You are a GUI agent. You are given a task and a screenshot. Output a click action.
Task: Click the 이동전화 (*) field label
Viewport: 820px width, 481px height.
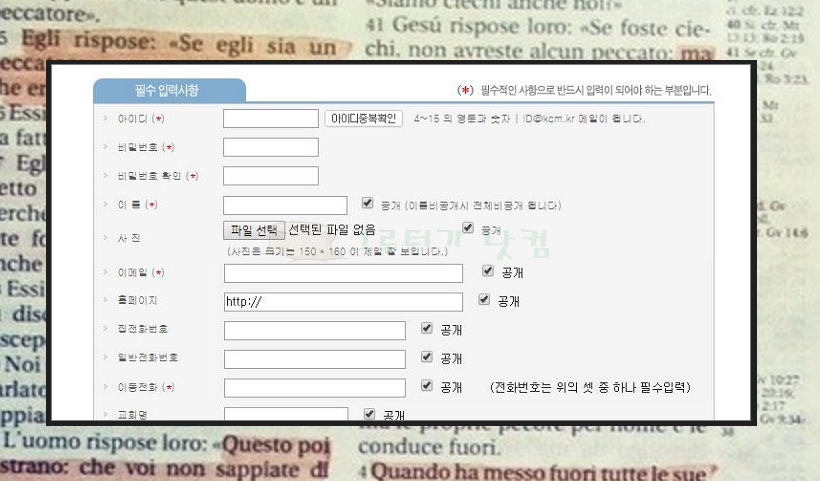point(145,387)
